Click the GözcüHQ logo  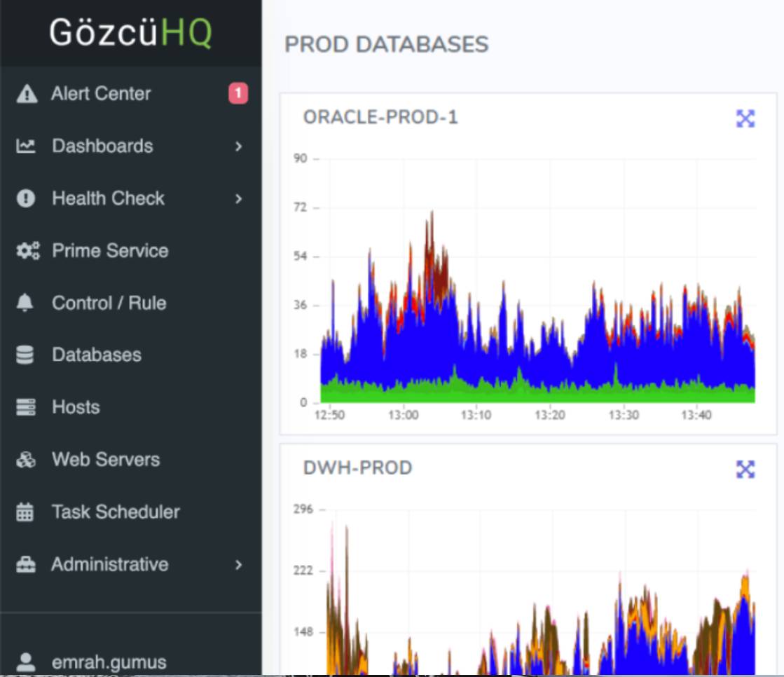[130, 33]
